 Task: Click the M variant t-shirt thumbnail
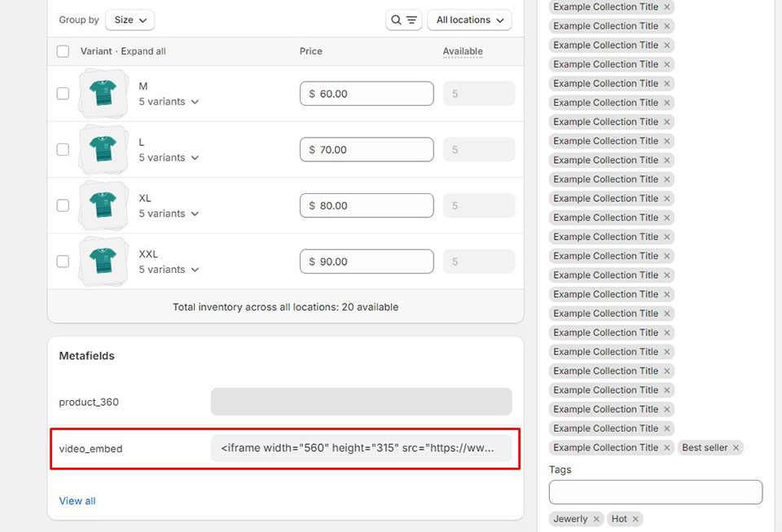coord(103,94)
